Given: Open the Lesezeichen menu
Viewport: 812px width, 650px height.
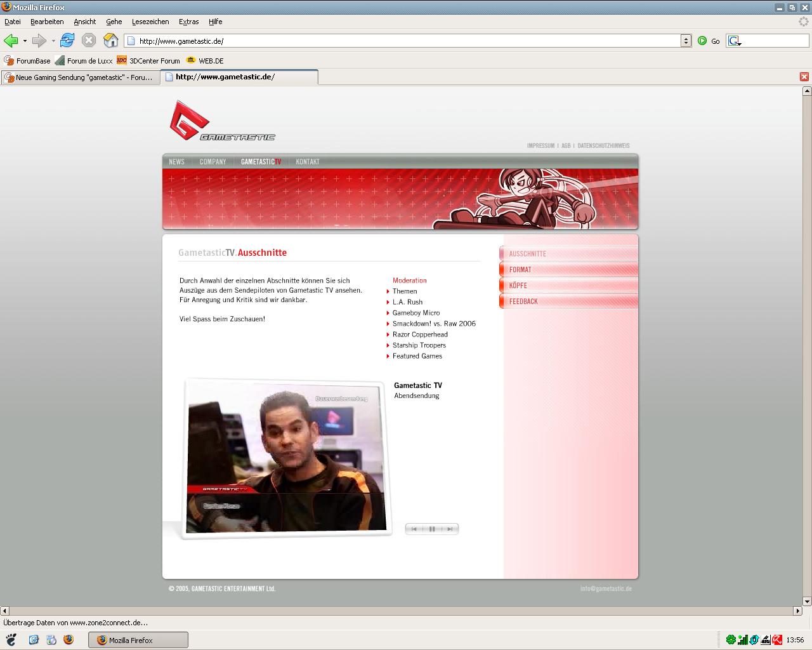Looking at the screenshot, I should coord(150,22).
